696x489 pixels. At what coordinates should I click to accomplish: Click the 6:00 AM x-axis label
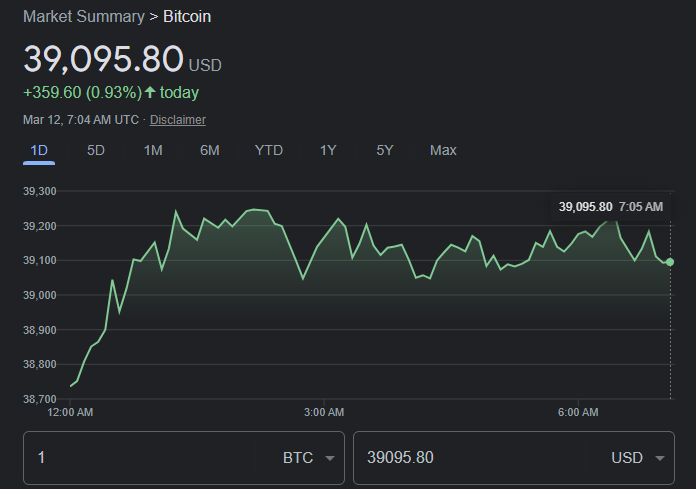578,412
